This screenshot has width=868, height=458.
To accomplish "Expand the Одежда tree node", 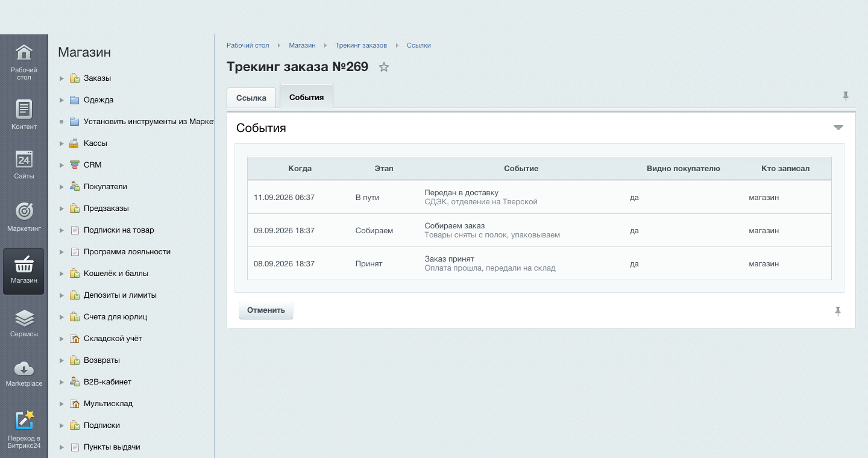I will pyautogui.click(x=61, y=100).
